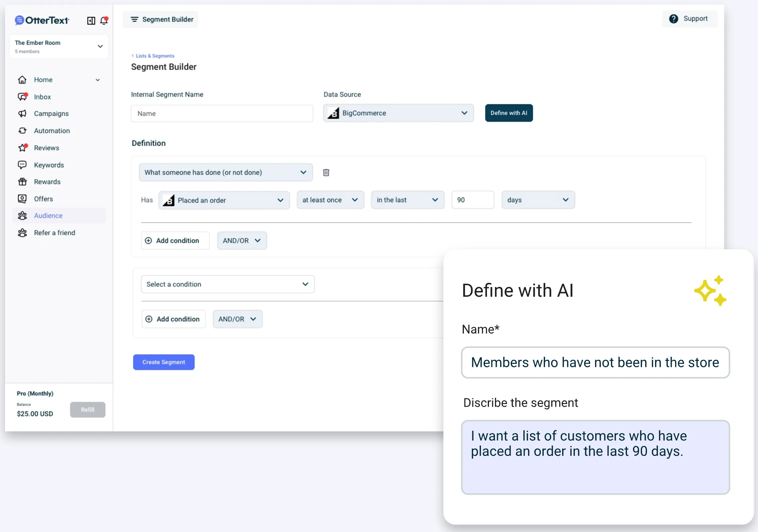Click the Campaigns megaphone icon
Screen dimensions: 758x532
[x=22, y=114]
